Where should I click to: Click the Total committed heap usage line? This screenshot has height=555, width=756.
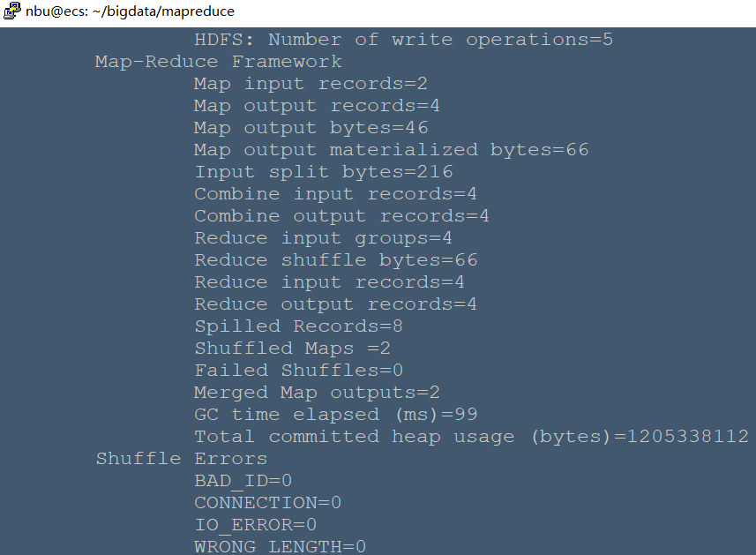click(471, 437)
